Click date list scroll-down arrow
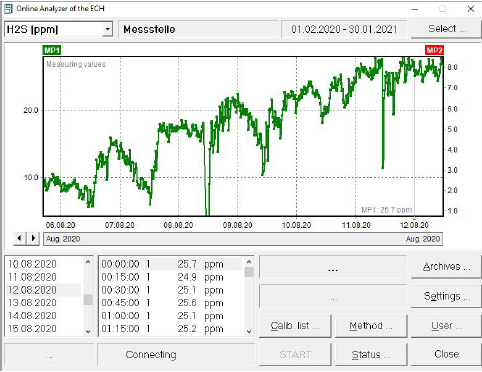Image resolution: width=482 pixels, height=372 pixels. (88, 331)
